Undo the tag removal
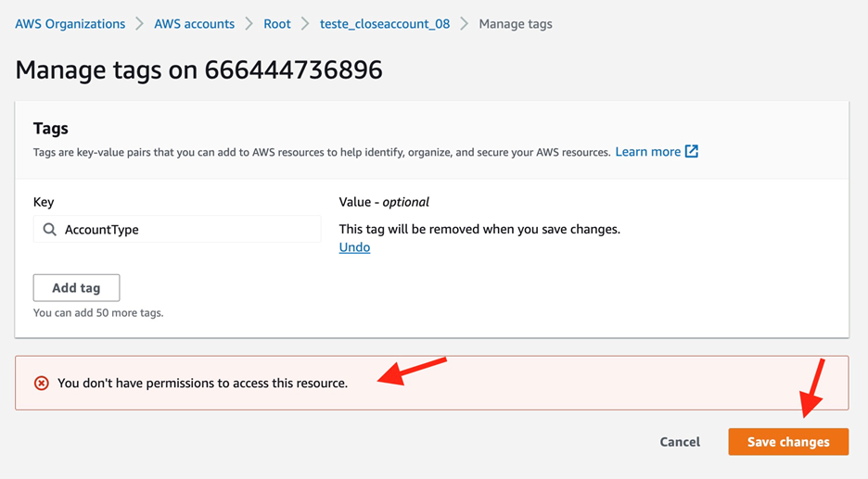Screen dimensions: 868x479 (354, 247)
